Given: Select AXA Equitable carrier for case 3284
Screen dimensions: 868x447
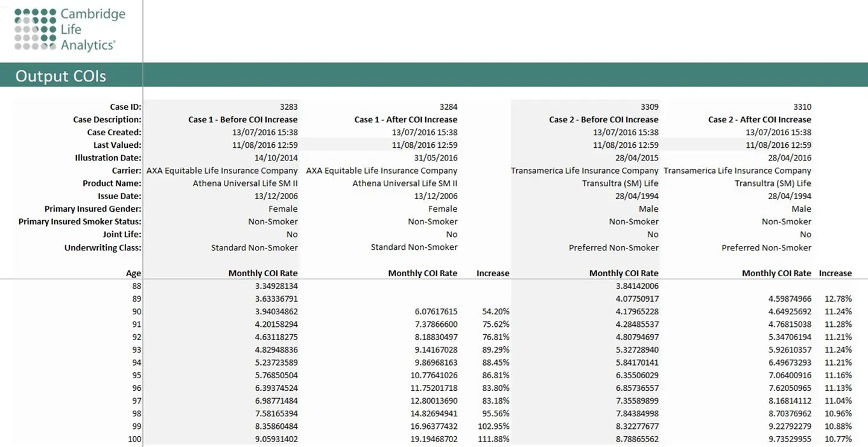Looking at the screenshot, I should [382, 171].
